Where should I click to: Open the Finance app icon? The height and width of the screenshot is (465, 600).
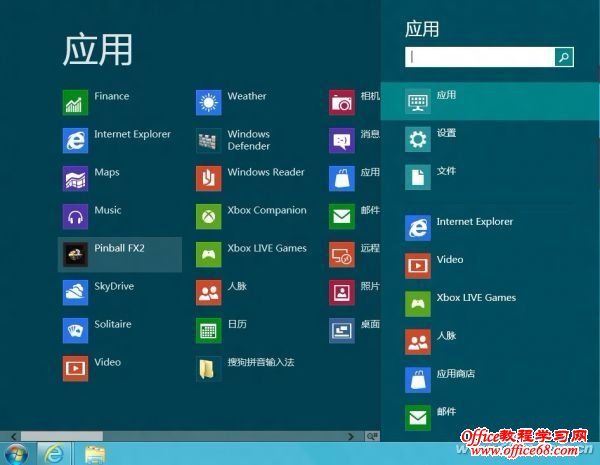point(75,103)
